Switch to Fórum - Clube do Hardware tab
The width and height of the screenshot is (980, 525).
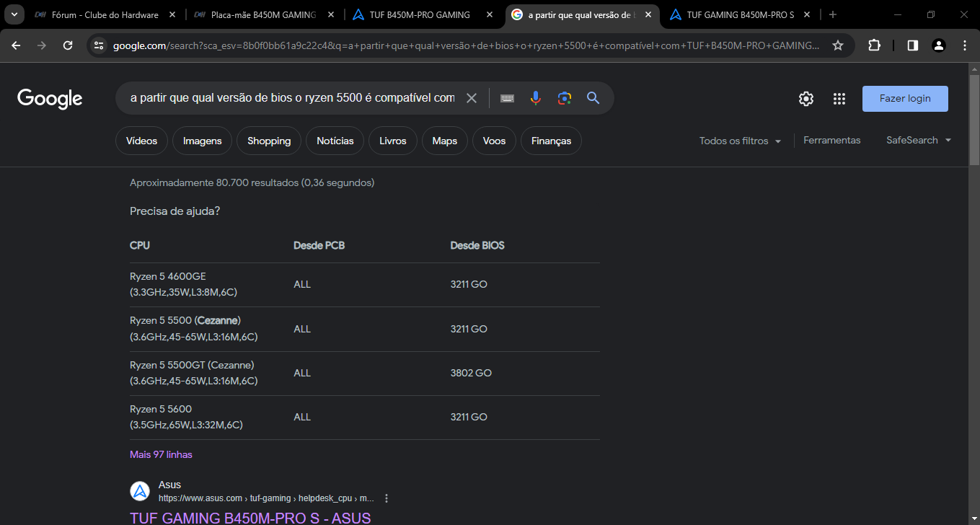point(105,14)
